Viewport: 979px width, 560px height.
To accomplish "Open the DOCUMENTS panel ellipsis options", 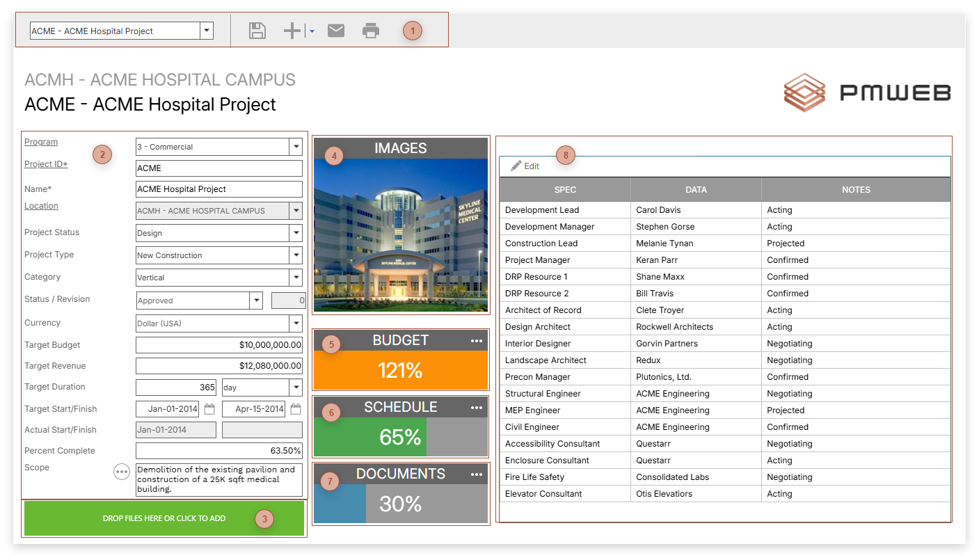I will point(477,474).
